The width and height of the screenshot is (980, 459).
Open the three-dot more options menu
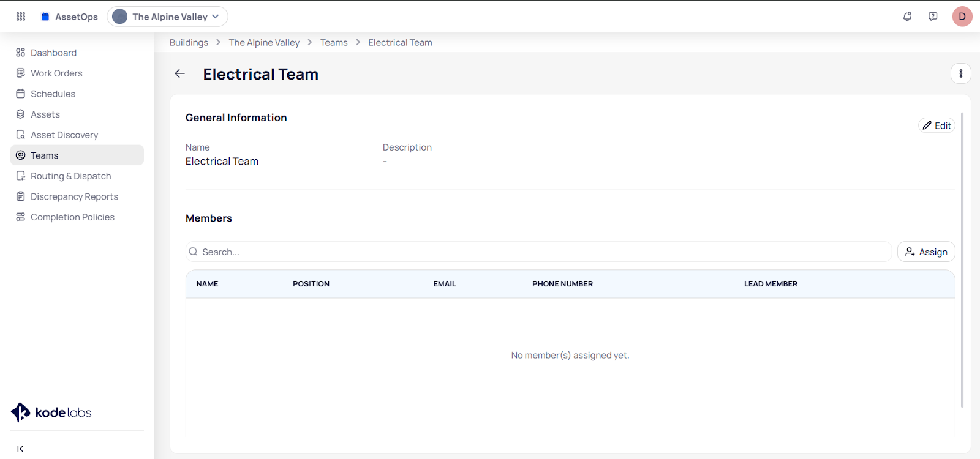[960, 73]
